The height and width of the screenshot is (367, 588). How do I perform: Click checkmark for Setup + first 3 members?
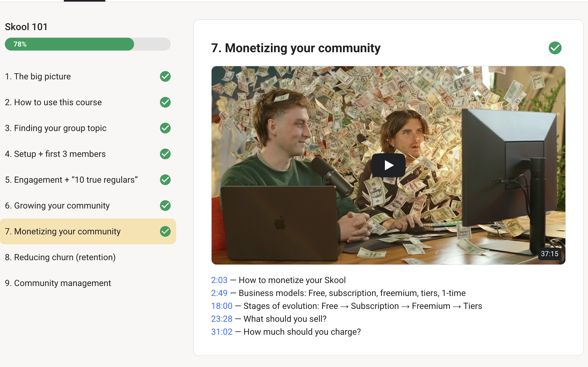pos(165,154)
